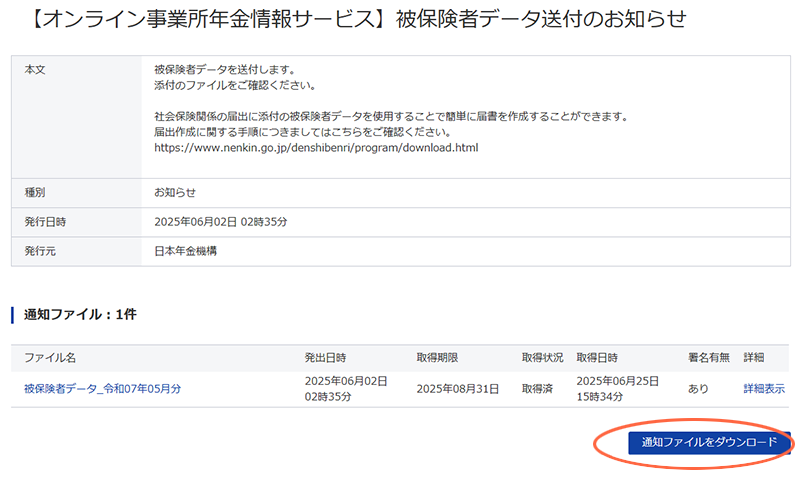Click the 発行日時 row label
This screenshot has width=800, height=481.
(x=45, y=222)
